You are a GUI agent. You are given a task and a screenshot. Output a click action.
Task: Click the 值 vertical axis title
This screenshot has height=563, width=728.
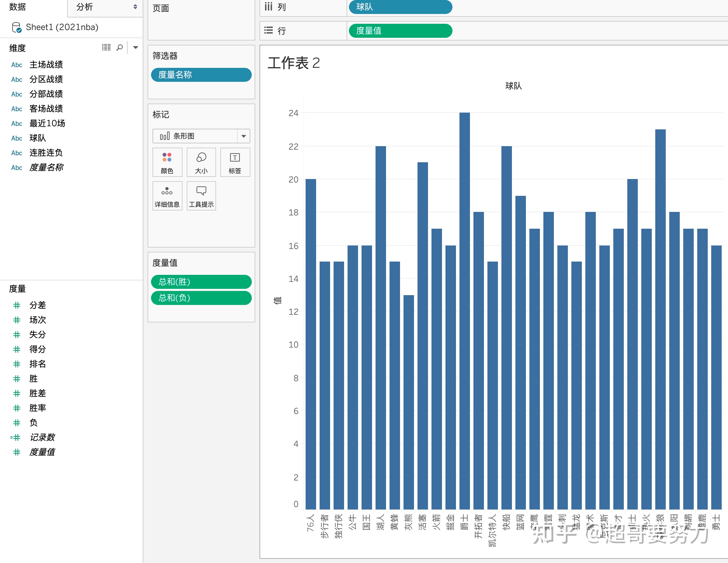click(x=277, y=300)
